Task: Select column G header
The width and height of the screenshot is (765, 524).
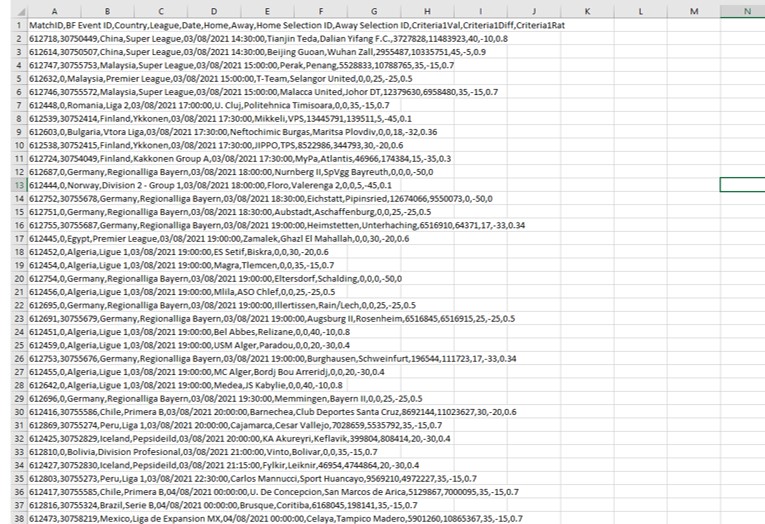Action: click(x=374, y=11)
